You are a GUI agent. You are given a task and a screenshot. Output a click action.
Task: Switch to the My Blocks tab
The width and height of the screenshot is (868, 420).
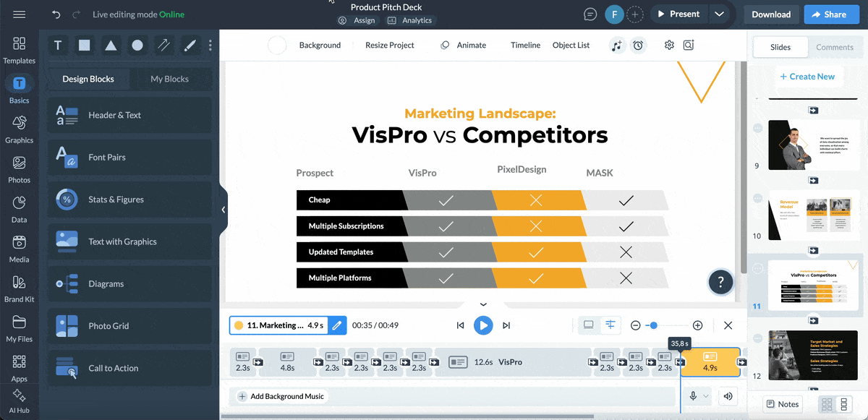(x=169, y=79)
